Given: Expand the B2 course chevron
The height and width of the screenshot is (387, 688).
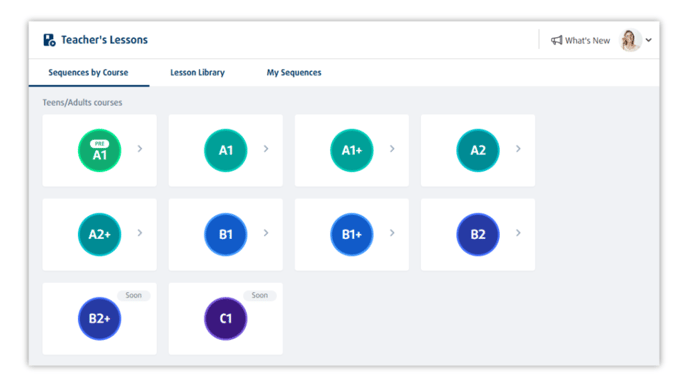Looking at the screenshot, I should [x=518, y=233].
